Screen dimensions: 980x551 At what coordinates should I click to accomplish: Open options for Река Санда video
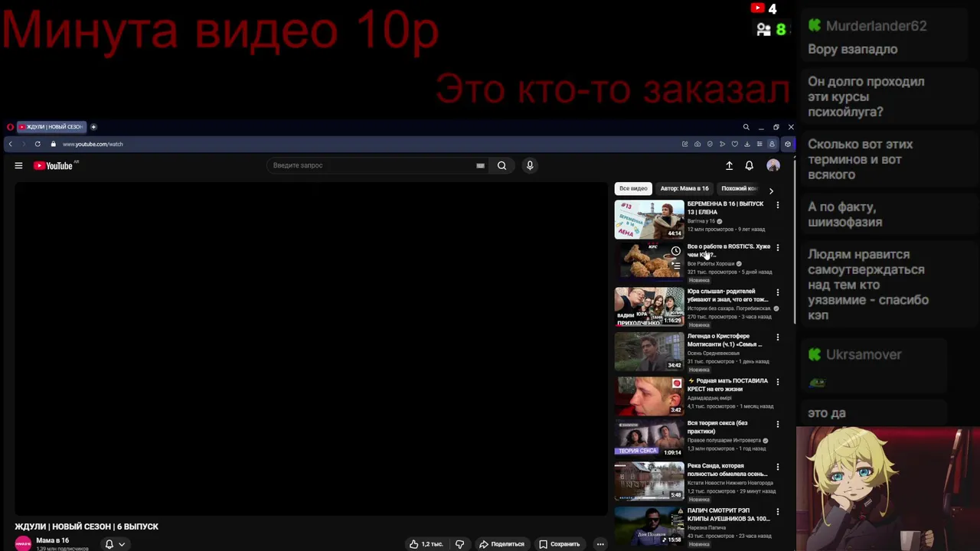pos(777,467)
